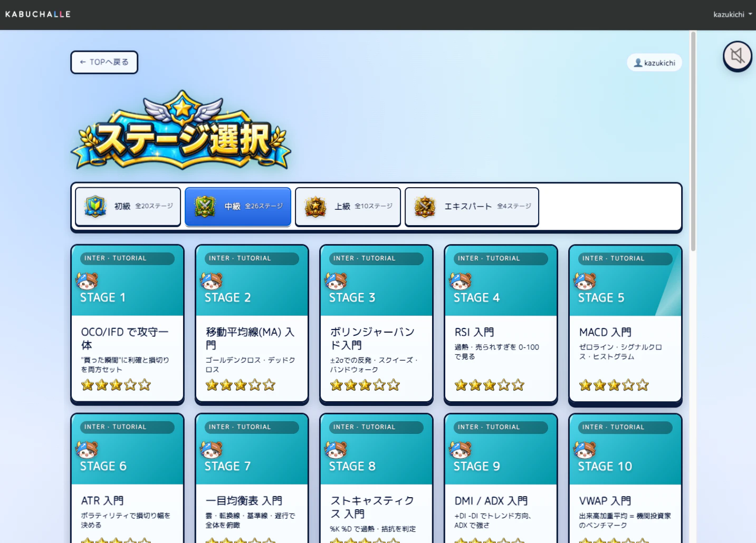Toggle the sound mute speaker button
This screenshot has width=756, height=543.
737,55
